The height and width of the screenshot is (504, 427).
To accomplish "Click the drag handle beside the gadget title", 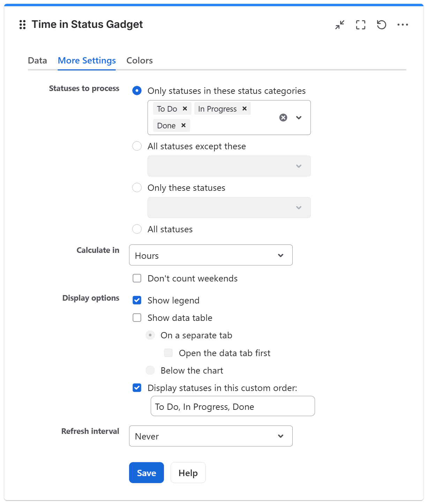I will 23,25.
